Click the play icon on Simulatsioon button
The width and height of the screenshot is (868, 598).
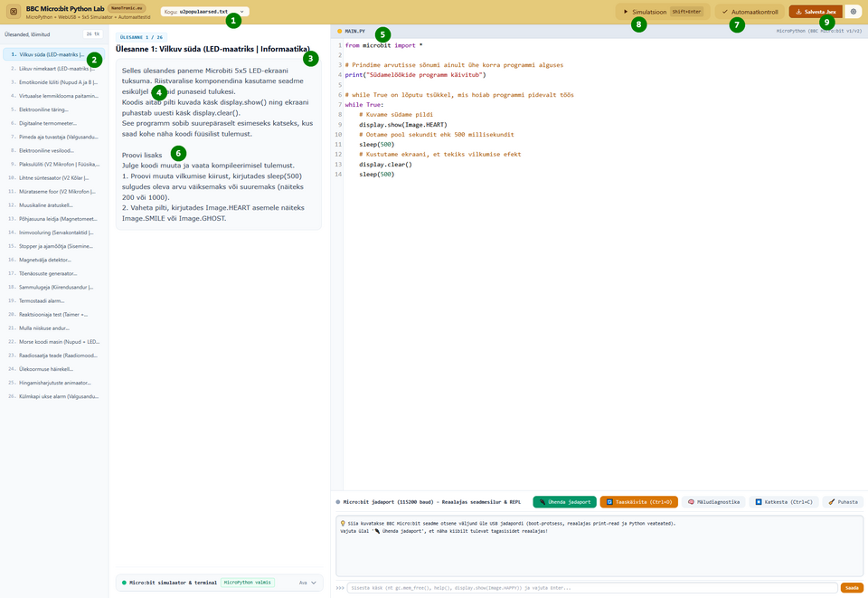click(x=626, y=12)
